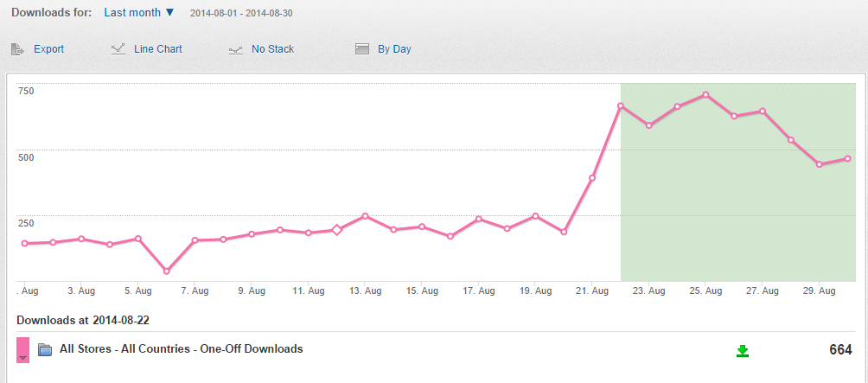The image size is (868, 383).
Task: Click All Stores - All Countries row label
Action: 181,348
